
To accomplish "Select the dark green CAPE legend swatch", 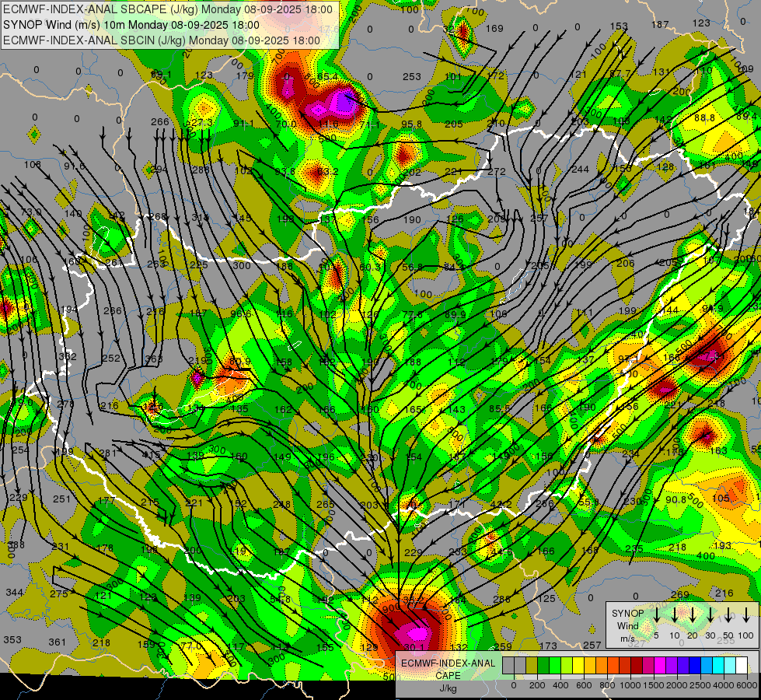I will click(x=543, y=666).
